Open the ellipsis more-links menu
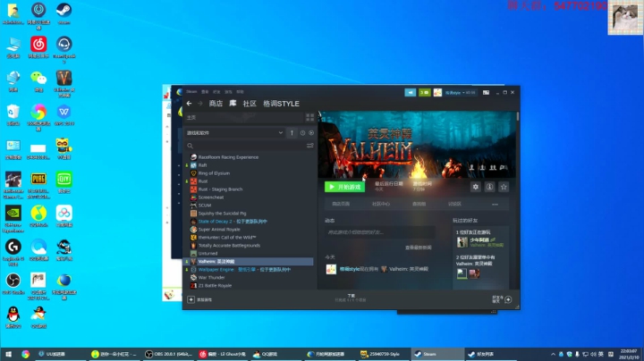 (x=495, y=204)
